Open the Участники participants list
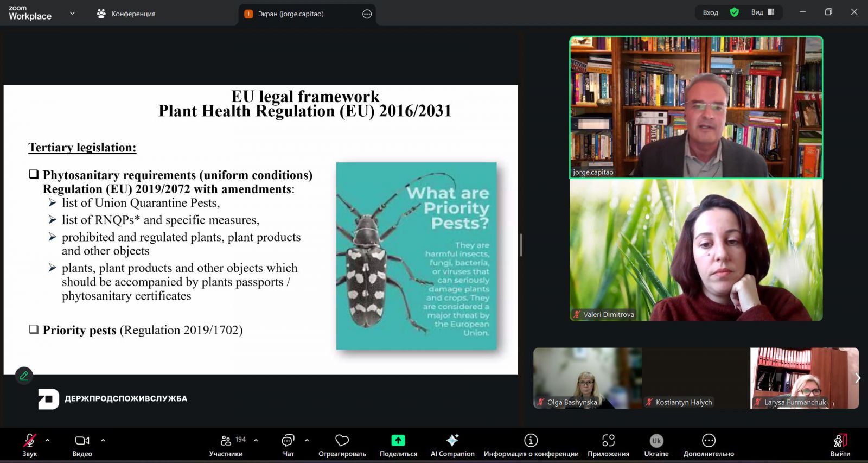 point(226,440)
